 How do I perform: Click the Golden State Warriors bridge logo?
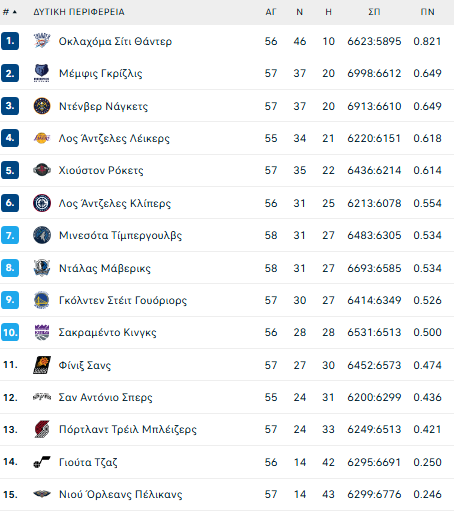(42, 300)
